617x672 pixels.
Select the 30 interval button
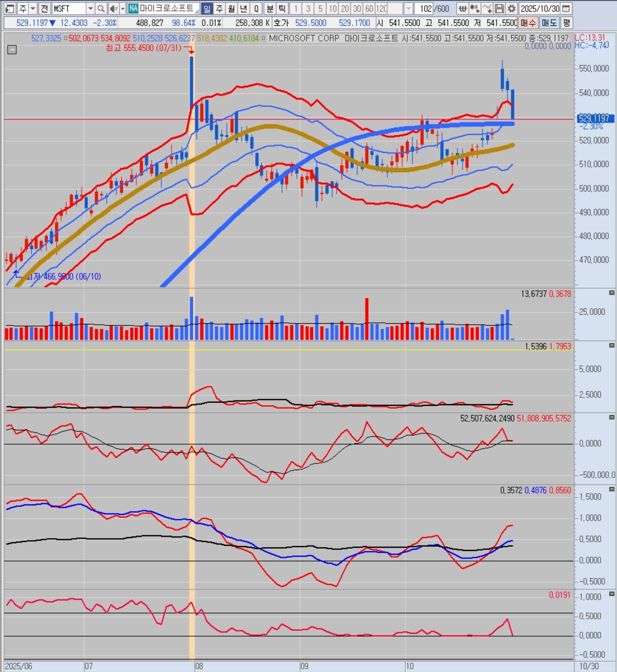(x=357, y=8)
